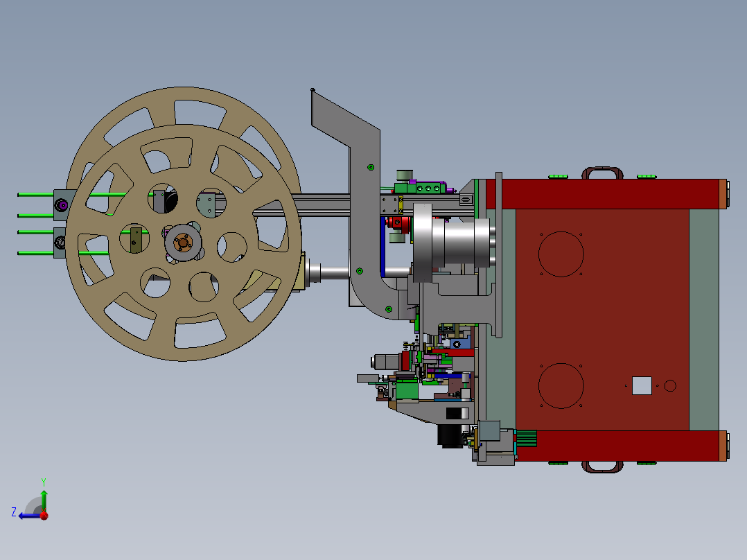Click the red X axis origin ball of the triad

click(44, 515)
